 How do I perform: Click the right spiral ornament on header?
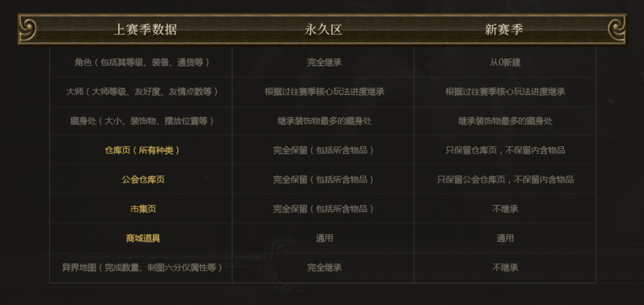[616, 29]
